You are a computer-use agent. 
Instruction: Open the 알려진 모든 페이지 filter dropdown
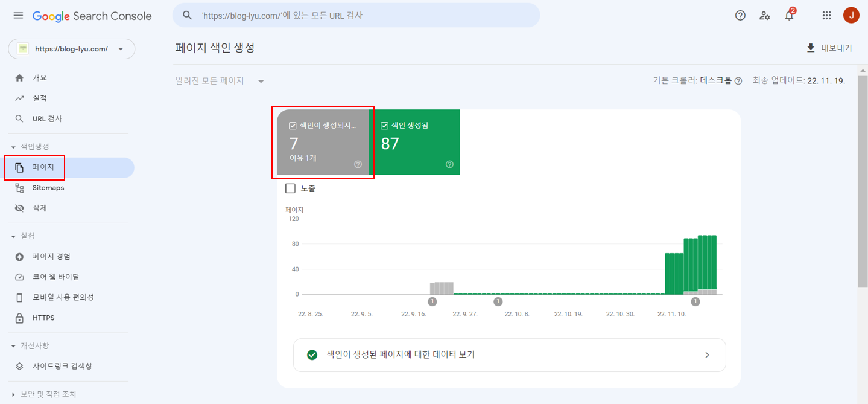pyautogui.click(x=220, y=80)
